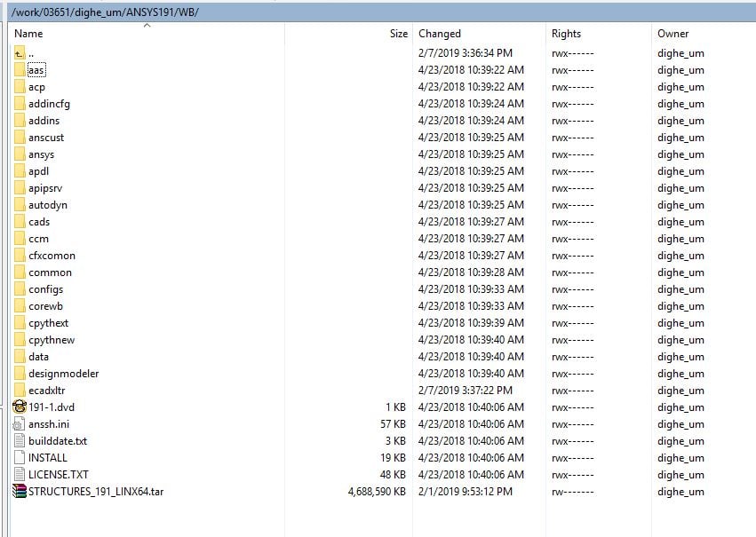Image resolution: width=756 pixels, height=537 pixels.
Task: Sort files by the Name column header
Action: coord(28,34)
